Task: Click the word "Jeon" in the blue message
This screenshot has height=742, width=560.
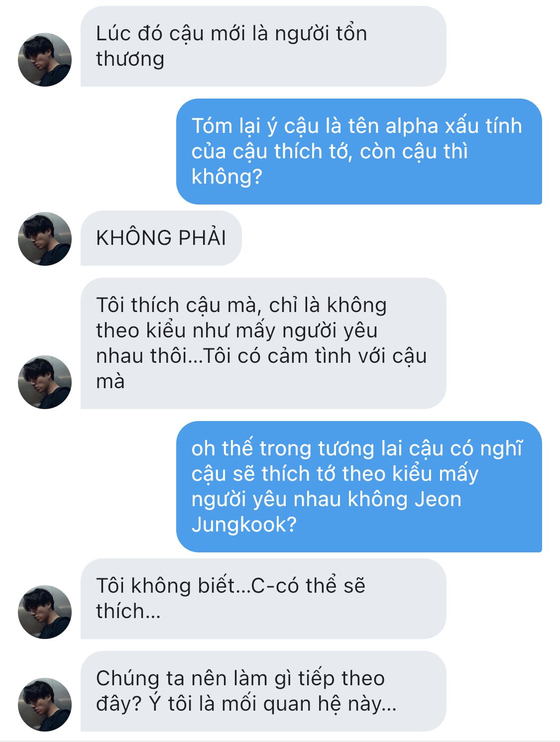Action: pyautogui.click(x=438, y=499)
